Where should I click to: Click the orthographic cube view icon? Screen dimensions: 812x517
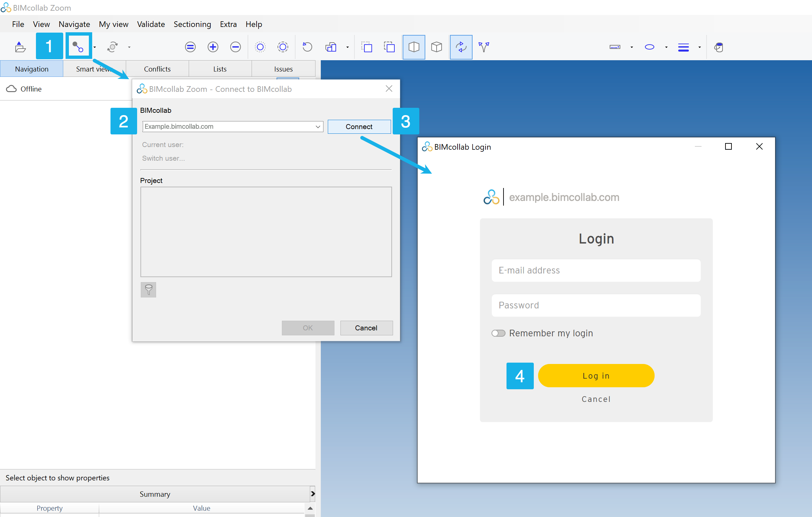coord(436,47)
